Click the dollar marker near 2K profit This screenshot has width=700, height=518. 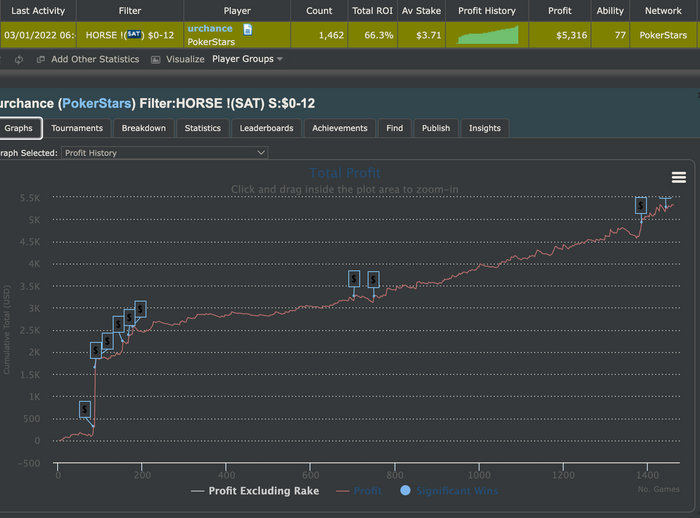[x=96, y=351]
